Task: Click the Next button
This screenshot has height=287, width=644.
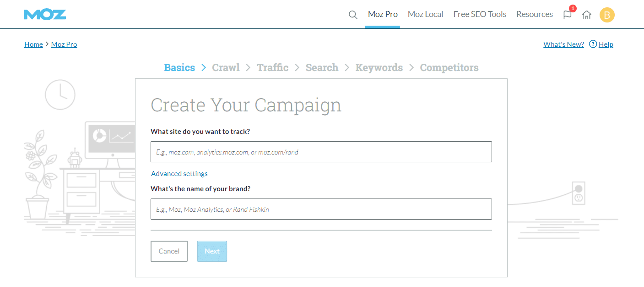Action: (212, 251)
